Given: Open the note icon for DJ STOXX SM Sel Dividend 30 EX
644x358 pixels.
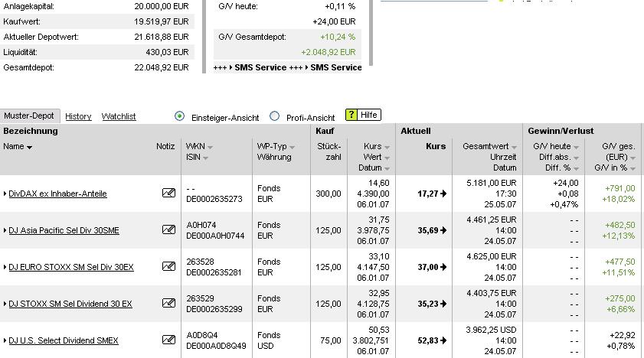Looking at the screenshot, I should click(168, 303).
